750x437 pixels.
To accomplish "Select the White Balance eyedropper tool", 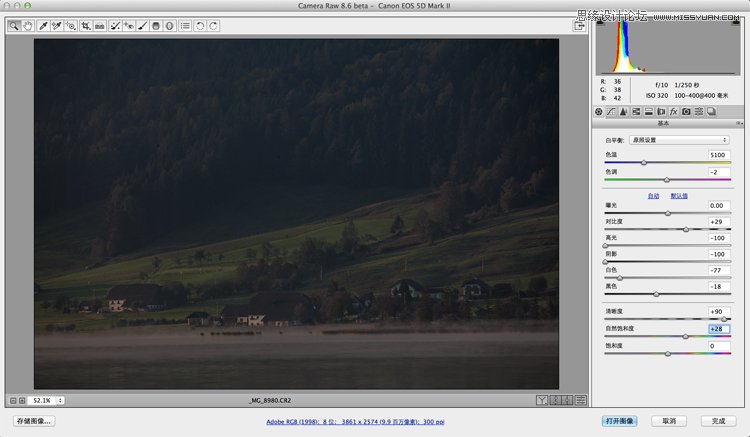I will click(43, 26).
